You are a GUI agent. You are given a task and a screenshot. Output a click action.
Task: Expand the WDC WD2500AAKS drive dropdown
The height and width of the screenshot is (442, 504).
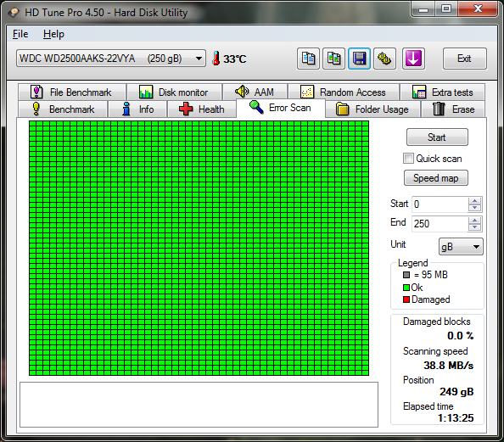tap(111, 59)
